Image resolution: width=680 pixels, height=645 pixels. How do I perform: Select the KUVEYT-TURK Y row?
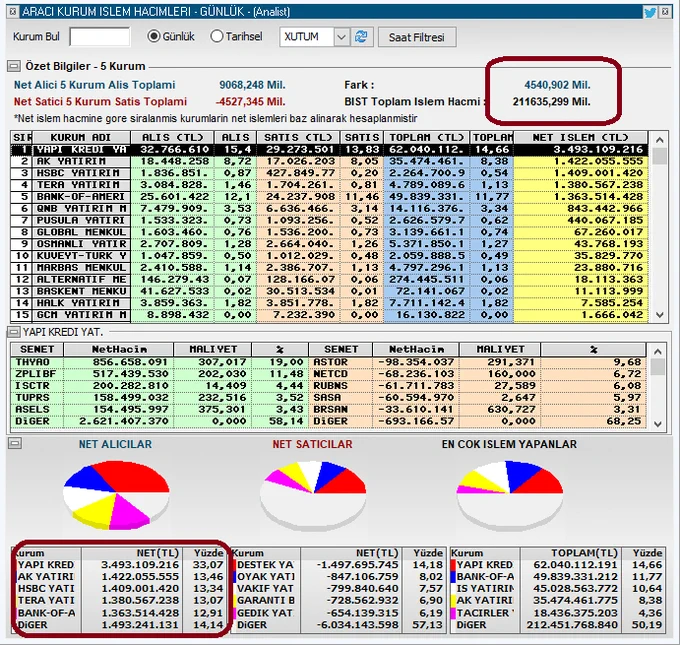click(x=330, y=256)
